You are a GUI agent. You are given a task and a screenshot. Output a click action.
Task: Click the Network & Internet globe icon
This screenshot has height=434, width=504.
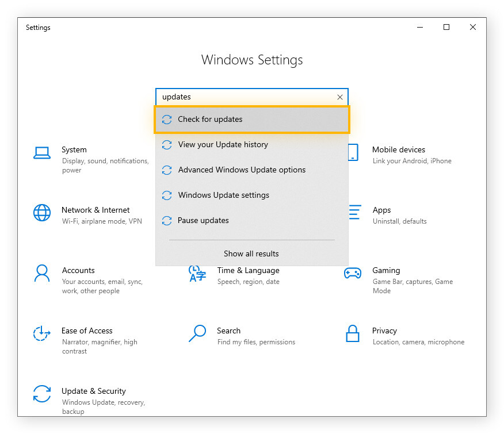coord(41,213)
